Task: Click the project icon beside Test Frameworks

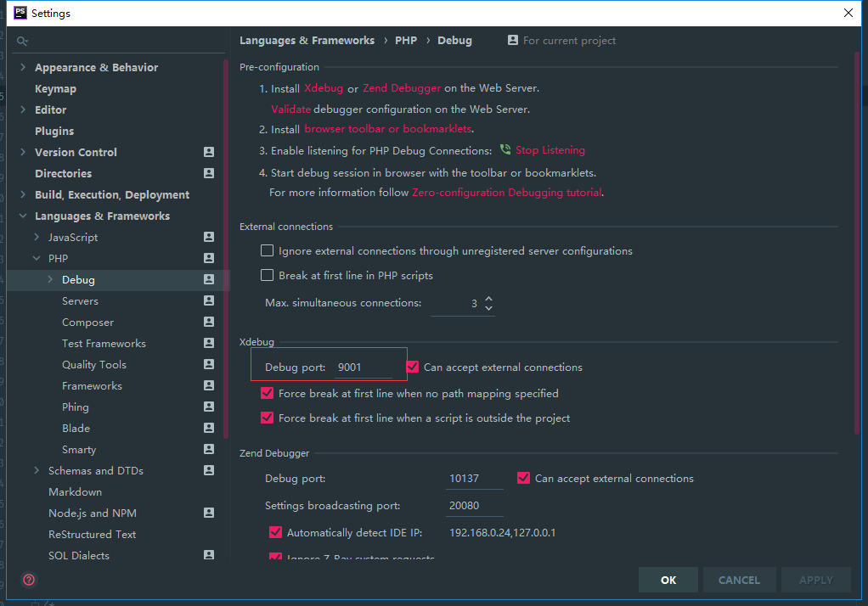Action: point(209,343)
